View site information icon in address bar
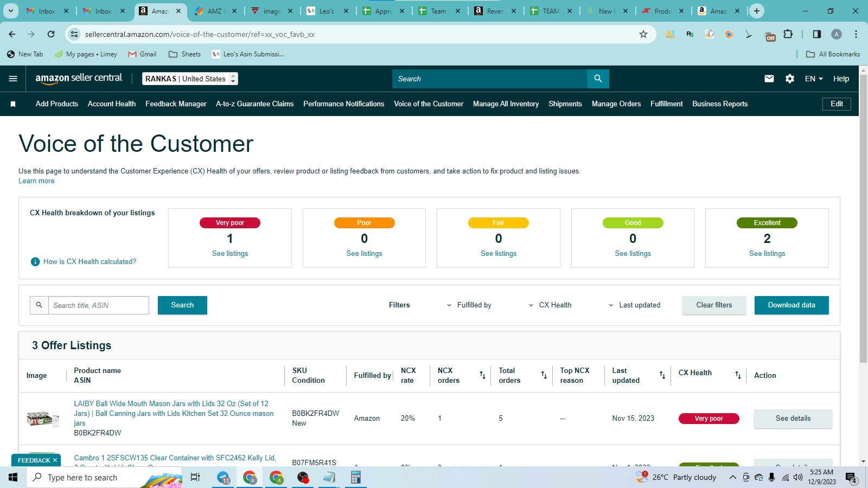The width and height of the screenshot is (868, 488). click(74, 34)
